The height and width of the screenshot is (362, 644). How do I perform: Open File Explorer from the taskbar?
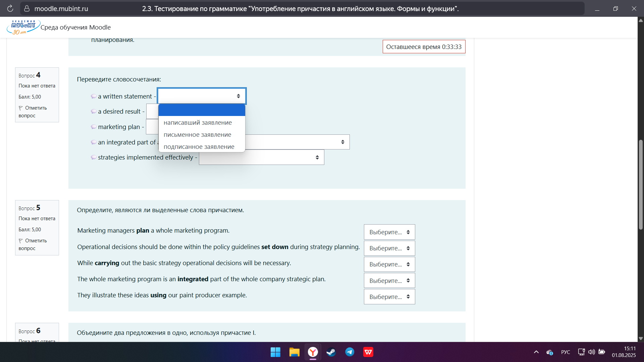point(294,352)
